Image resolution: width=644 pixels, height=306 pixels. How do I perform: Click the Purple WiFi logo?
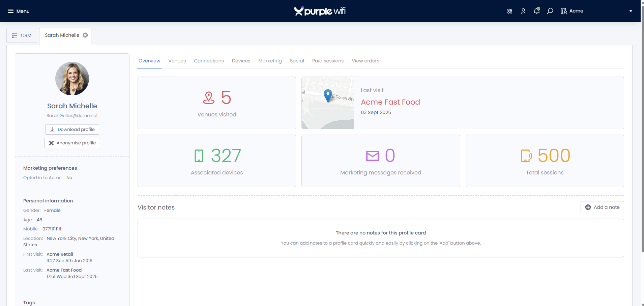pos(320,11)
